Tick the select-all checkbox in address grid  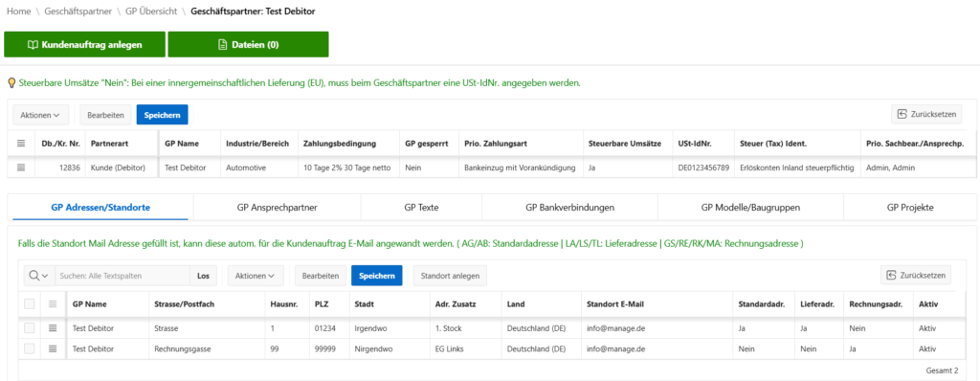[30, 304]
